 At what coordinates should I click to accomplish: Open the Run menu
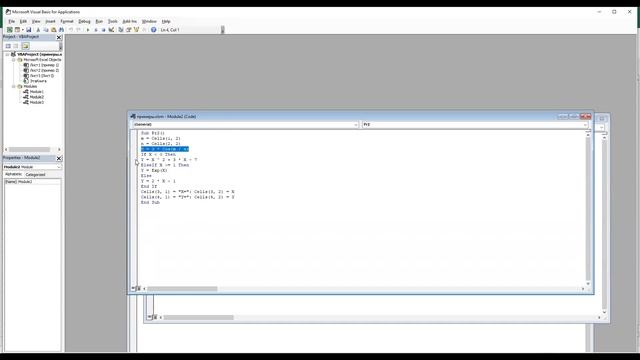99,21
